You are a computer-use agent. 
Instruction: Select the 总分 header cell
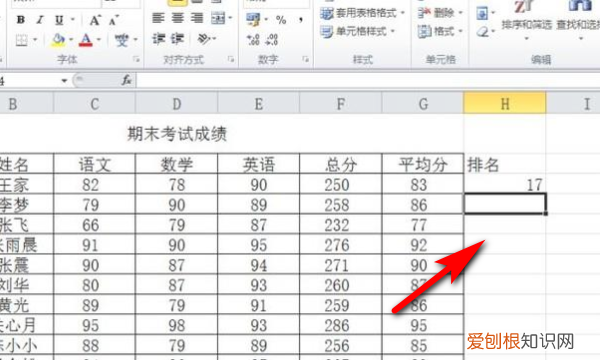coord(341,165)
